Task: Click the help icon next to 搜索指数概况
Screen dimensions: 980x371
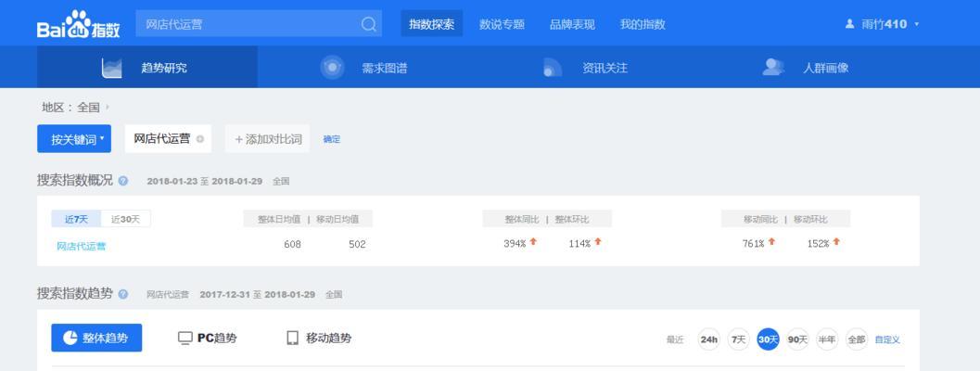Action: (x=123, y=181)
